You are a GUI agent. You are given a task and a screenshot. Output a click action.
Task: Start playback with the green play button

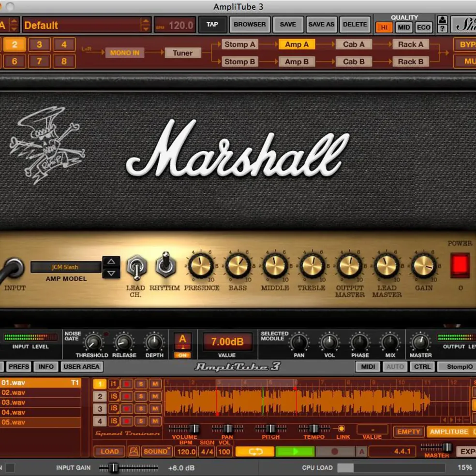[x=295, y=451]
